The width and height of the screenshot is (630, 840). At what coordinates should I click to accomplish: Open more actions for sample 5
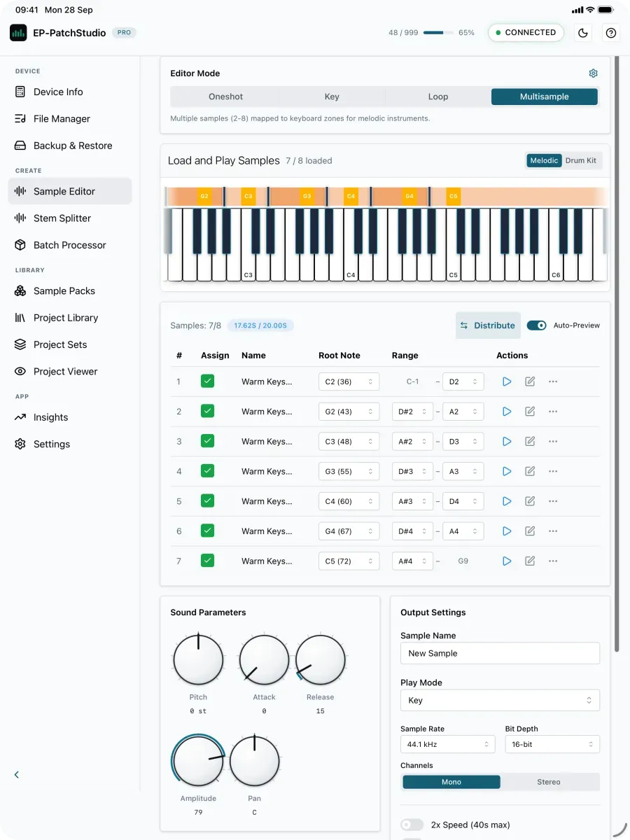tap(553, 501)
